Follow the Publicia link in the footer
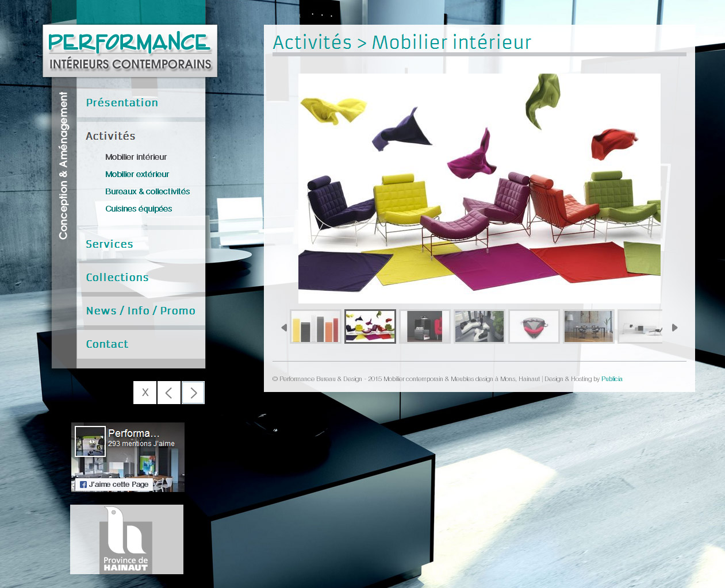This screenshot has width=725, height=588. (612, 379)
